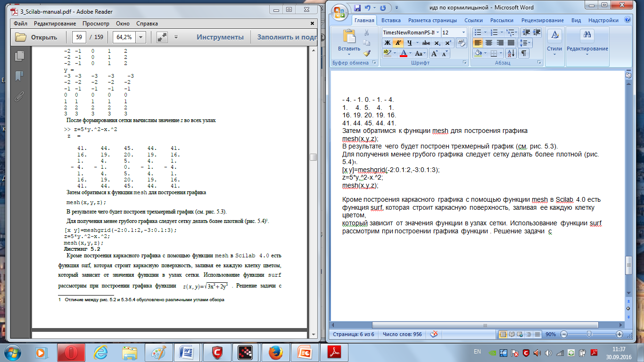Save the Word document via quick access
This screenshot has width=644, height=362.
point(357,8)
